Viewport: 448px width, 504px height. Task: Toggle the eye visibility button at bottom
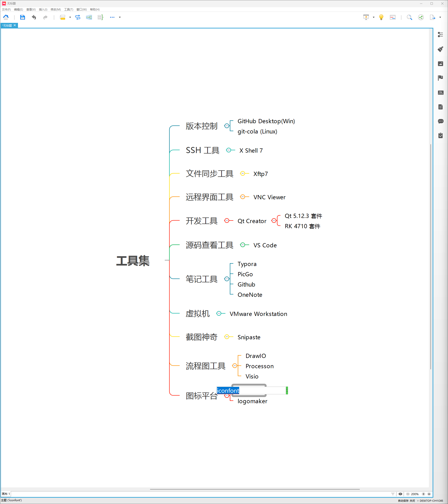[400, 494]
